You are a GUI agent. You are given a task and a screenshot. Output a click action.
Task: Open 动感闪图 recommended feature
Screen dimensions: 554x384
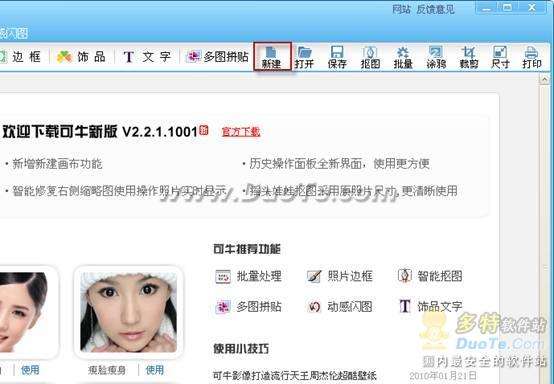340,306
